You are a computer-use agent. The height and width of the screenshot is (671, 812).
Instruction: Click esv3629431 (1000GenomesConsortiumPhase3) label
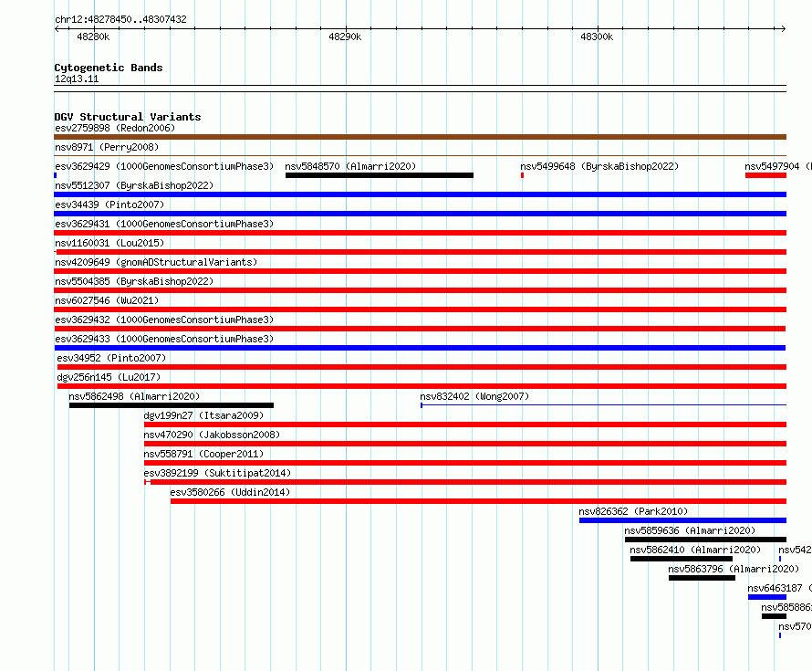click(164, 224)
